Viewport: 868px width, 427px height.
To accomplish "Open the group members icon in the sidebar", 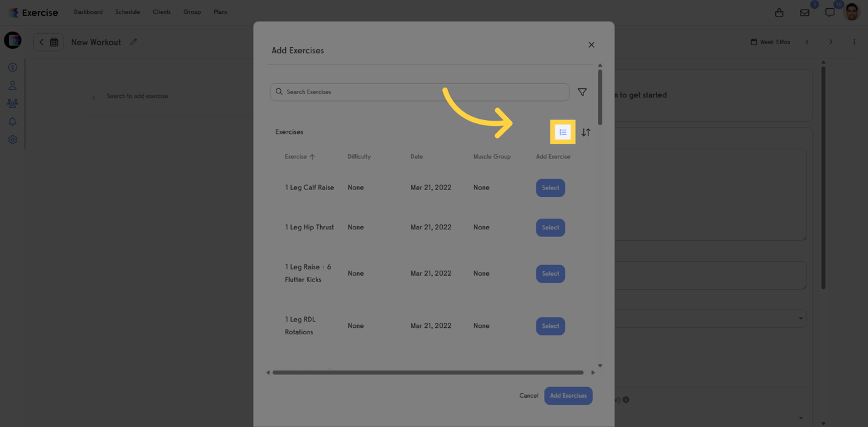I will (12, 103).
